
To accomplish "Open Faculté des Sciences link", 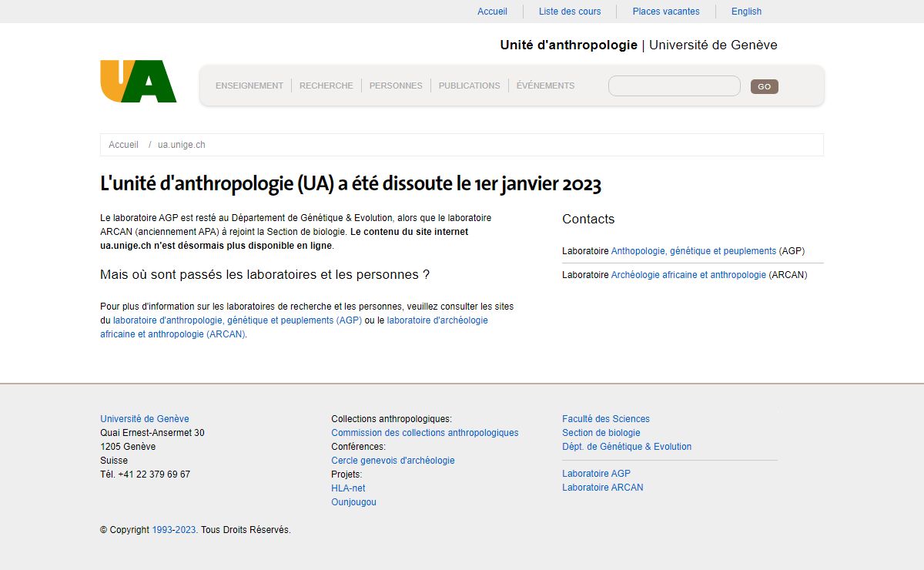I will click(606, 419).
